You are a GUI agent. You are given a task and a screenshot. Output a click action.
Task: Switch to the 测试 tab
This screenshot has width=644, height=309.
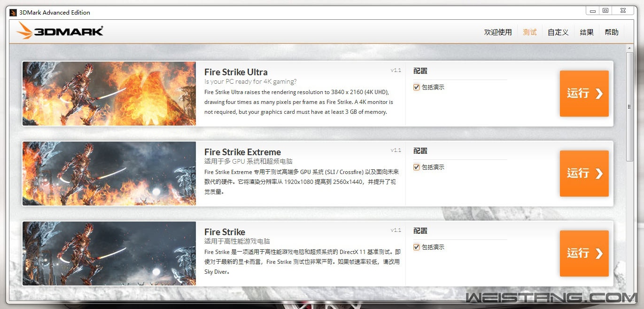click(530, 32)
